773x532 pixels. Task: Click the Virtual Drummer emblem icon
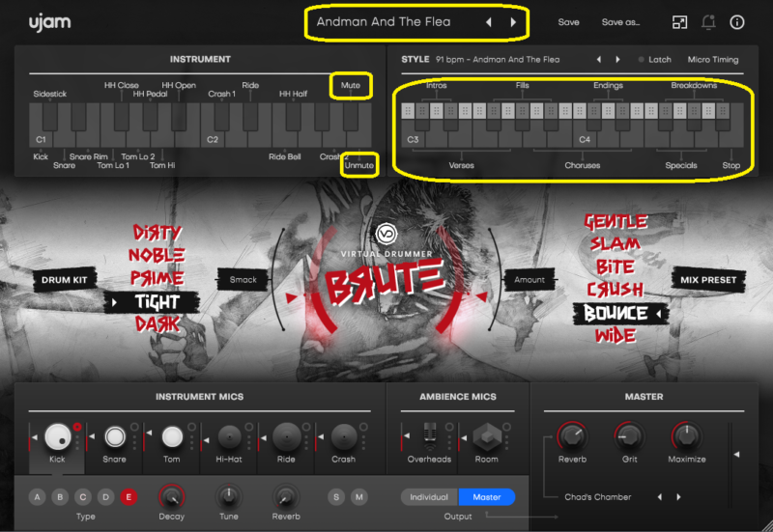[x=386, y=234]
